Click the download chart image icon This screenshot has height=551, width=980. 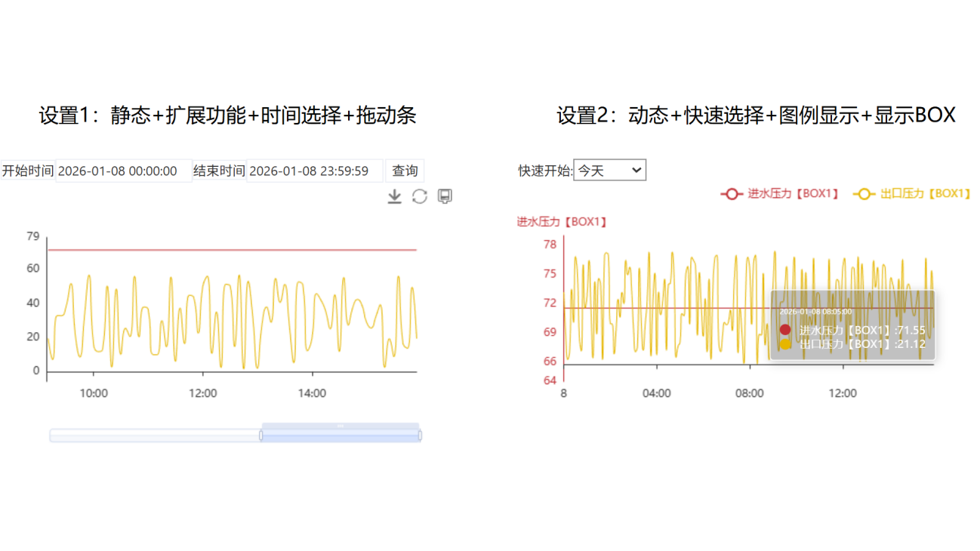394,196
